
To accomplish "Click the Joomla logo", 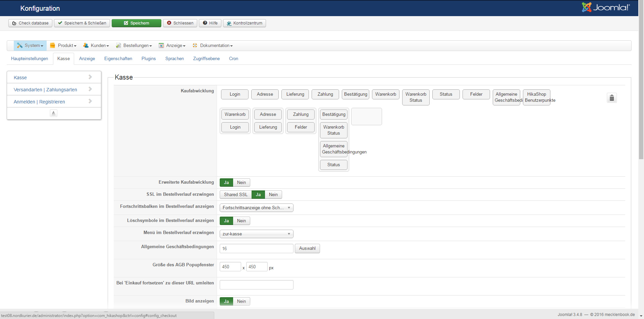I will (605, 7).
